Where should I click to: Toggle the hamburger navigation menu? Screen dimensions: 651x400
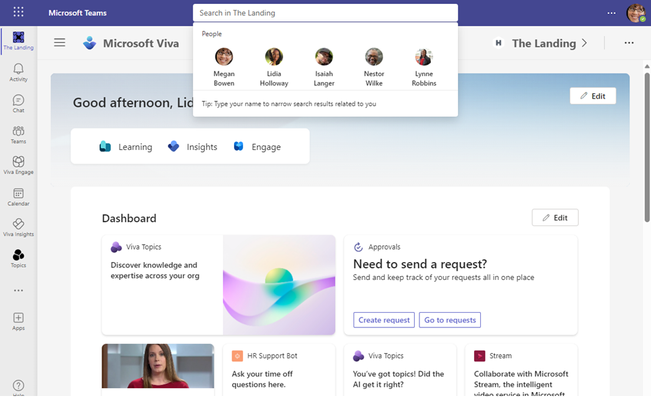[x=59, y=42]
